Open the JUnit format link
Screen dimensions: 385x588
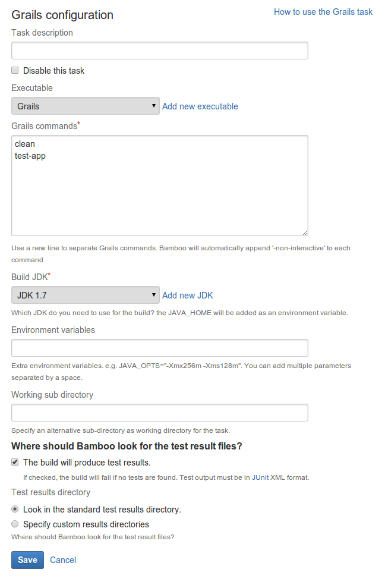coord(260,477)
